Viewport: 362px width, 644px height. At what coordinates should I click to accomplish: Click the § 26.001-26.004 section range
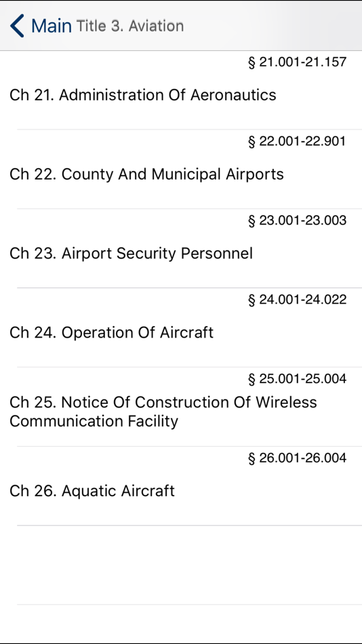click(298, 458)
